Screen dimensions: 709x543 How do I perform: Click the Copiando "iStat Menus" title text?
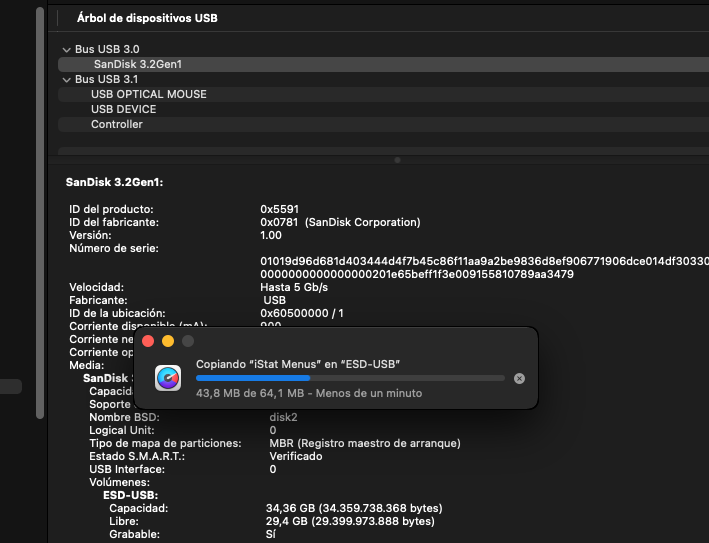(298, 364)
